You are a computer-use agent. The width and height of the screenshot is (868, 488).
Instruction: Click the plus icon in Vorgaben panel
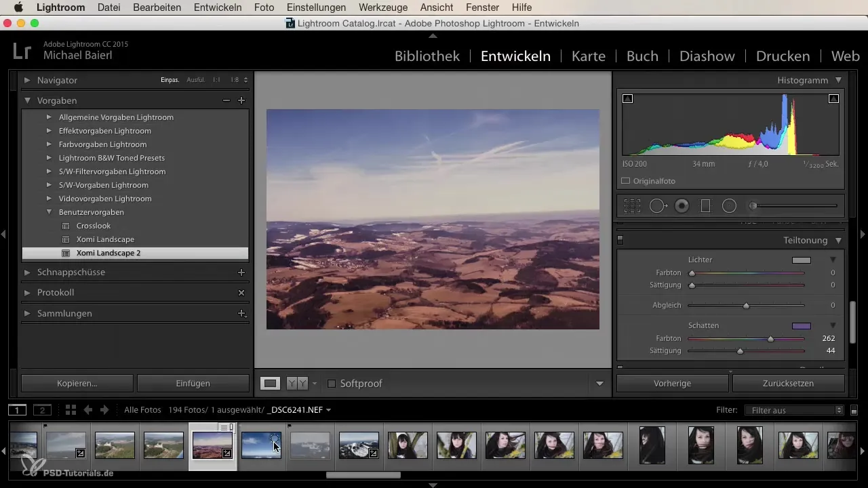241,100
